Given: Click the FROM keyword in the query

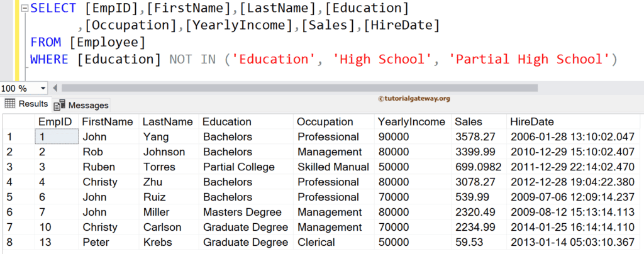Looking at the screenshot, I should tap(45, 42).
